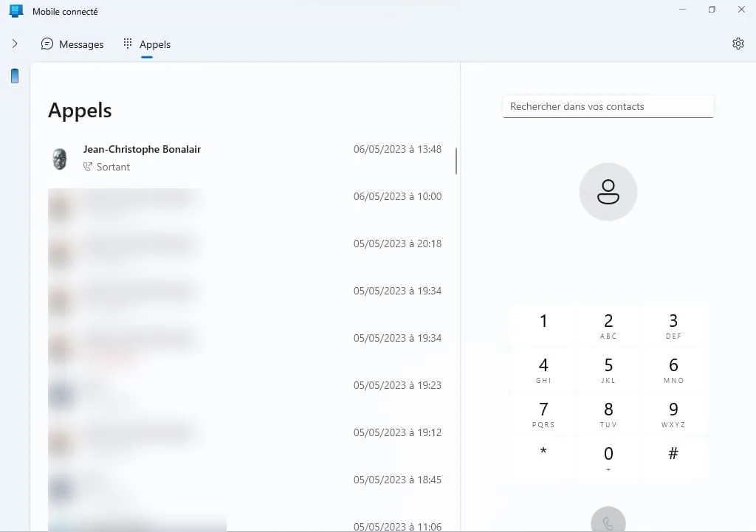Click the phone device icon in the left sidebar

coord(15,76)
